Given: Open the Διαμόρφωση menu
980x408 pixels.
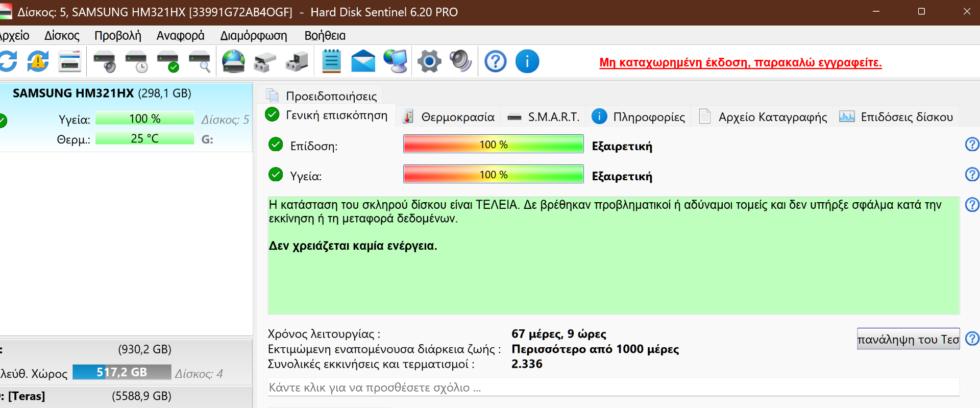Looking at the screenshot, I should pyautogui.click(x=254, y=36).
